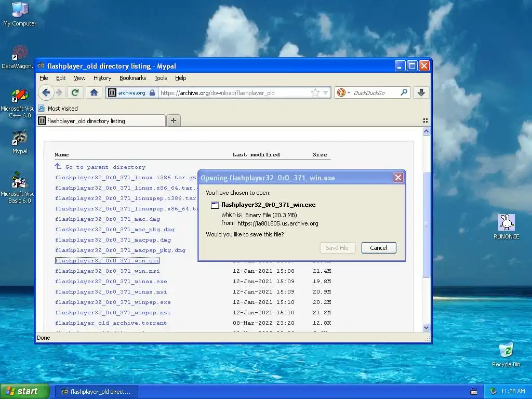Click the 08-Mar-2022 23:20 date
This screenshot has height=399, width=532.
pyautogui.click(x=263, y=323)
